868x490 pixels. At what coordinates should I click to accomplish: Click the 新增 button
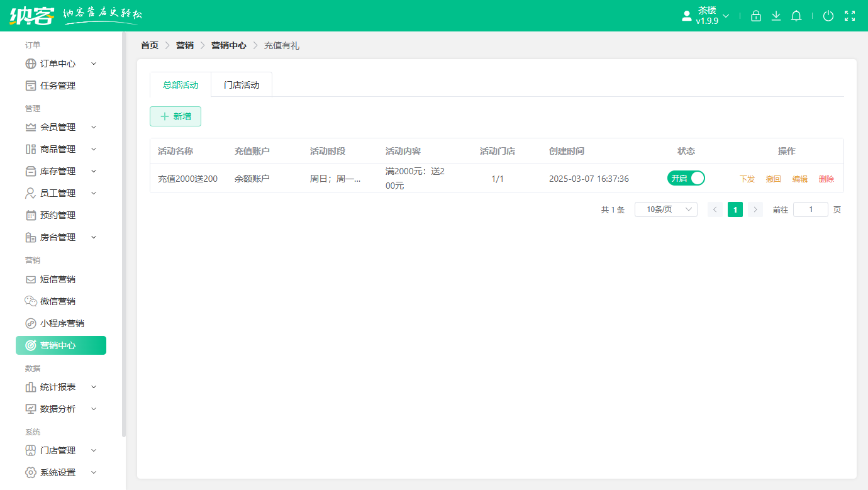(x=175, y=116)
